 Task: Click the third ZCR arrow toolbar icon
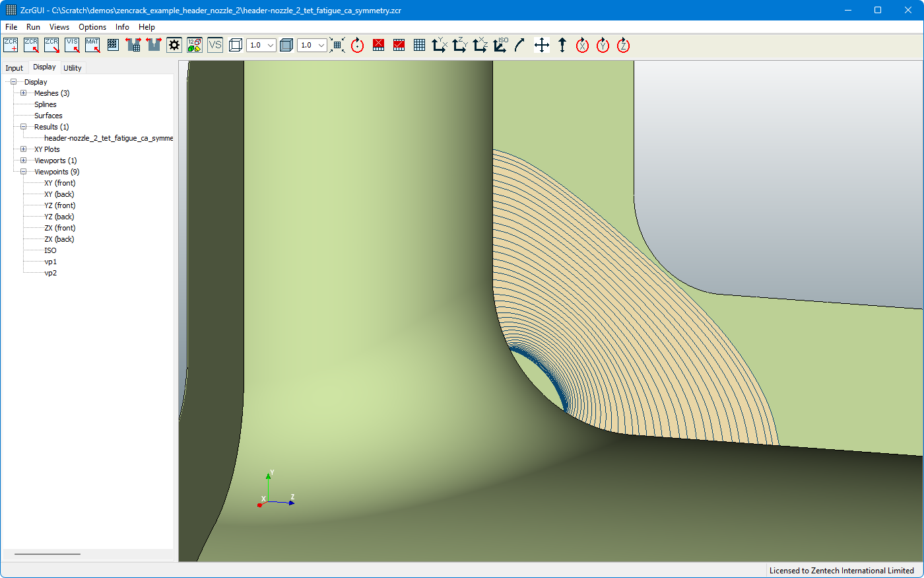[51, 45]
